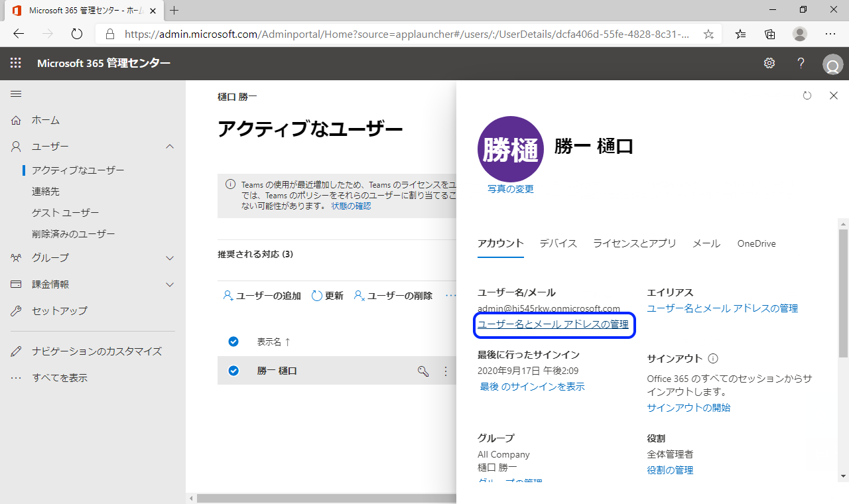Image resolution: width=849 pixels, height=504 pixels.
Task: Toggle the select-all checkbox in header row
Action: [233, 342]
